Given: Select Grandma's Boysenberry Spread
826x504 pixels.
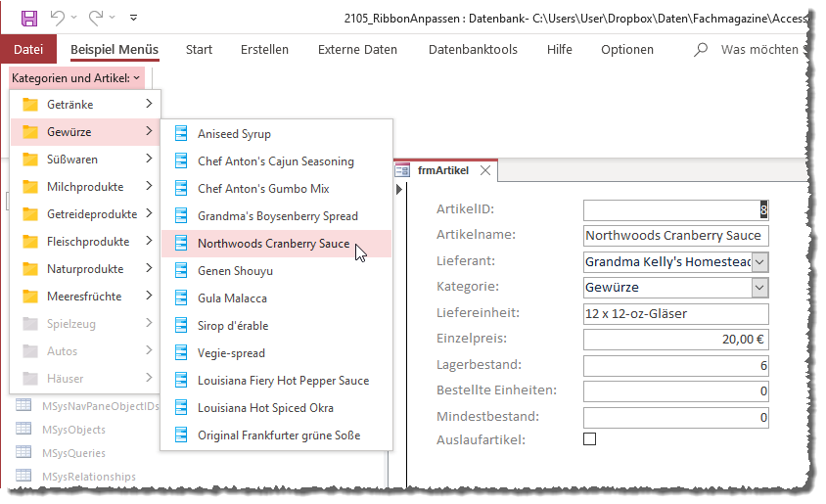Looking at the screenshot, I should (x=277, y=216).
